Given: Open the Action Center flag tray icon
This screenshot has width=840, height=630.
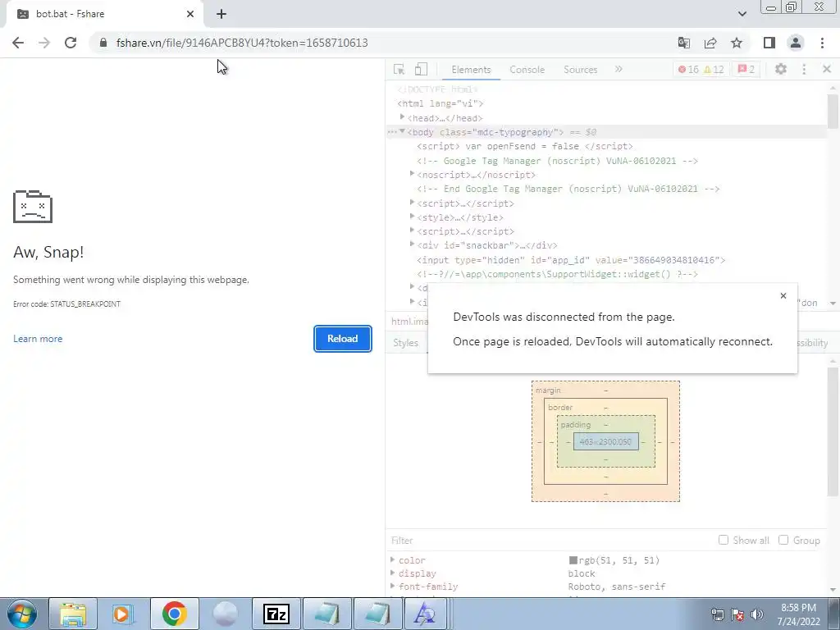Looking at the screenshot, I should click(x=737, y=614).
